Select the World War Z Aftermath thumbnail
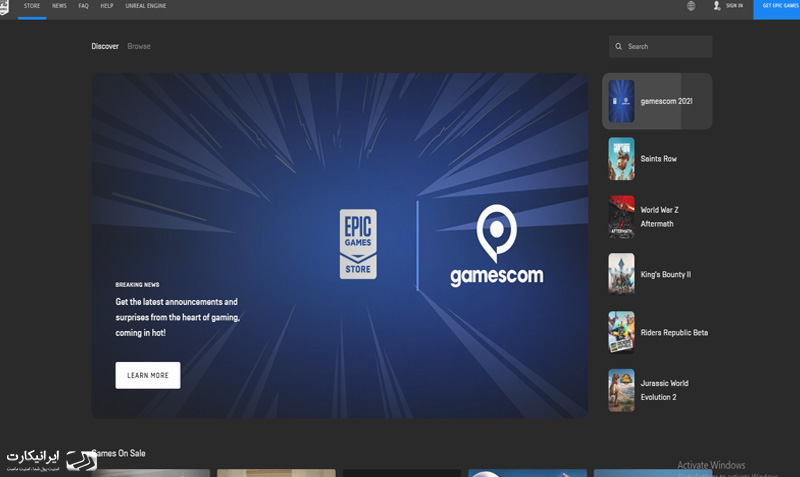Screen dimensions: 800x477 pyautogui.click(x=621, y=217)
